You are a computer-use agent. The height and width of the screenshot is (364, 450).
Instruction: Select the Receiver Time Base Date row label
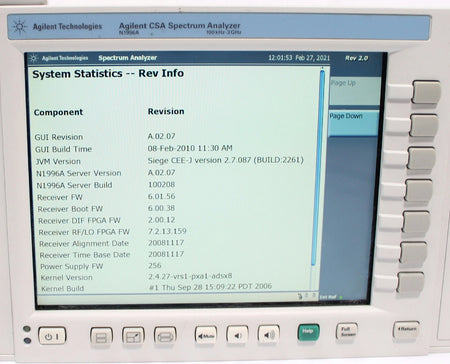pos(85,255)
